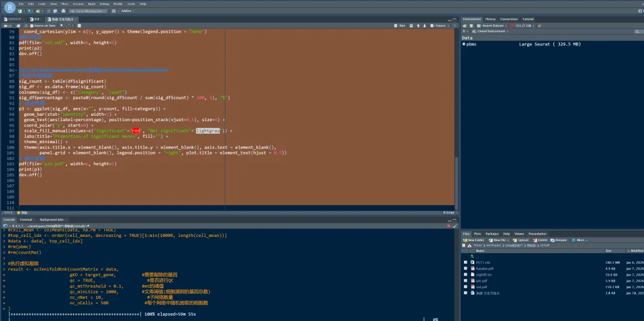Check the pie.pdf file checkbox
Screen dimensions: 644x321
pyautogui.click(x=465, y=280)
